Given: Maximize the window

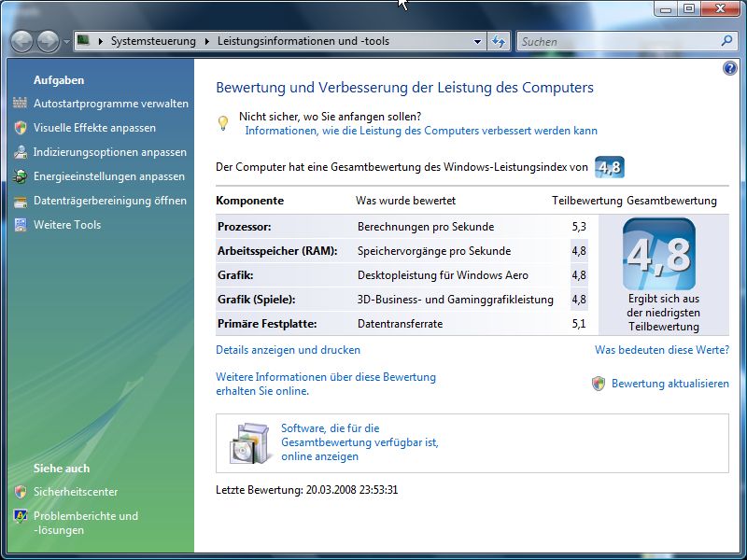Looking at the screenshot, I should point(688,9).
